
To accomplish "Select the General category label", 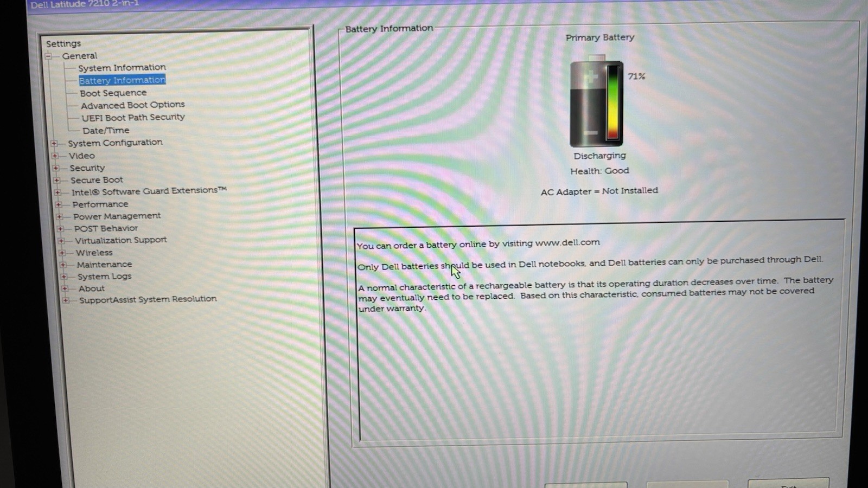I will click(x=80, y=56).
